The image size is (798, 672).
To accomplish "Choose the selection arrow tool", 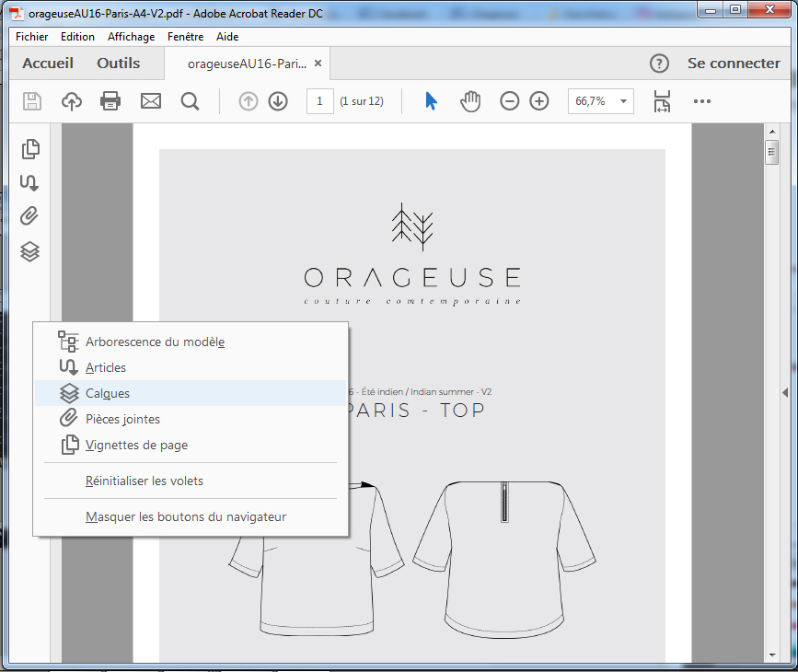I will pos(431,101).
